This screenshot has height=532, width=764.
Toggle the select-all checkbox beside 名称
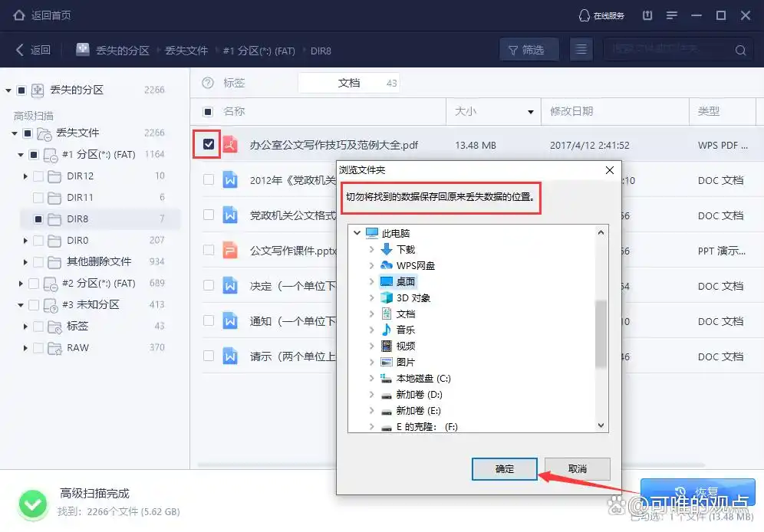tap(208, 112)
